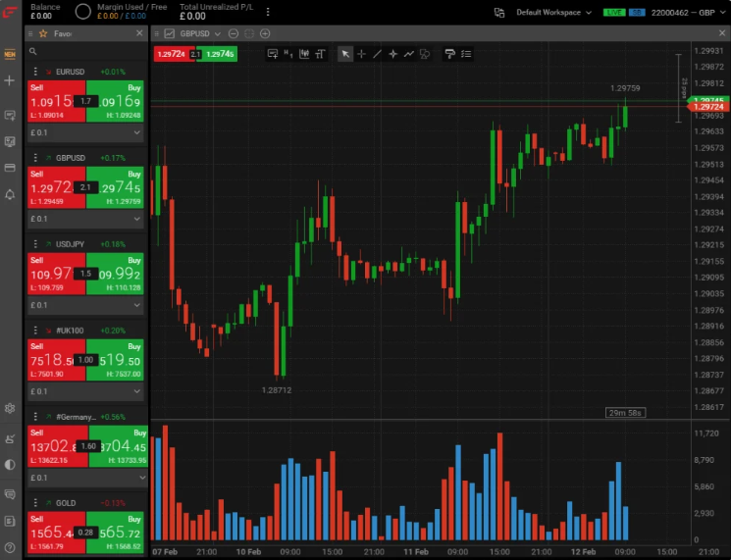Click the #UK100 Sell button
Image resolution: width=731 pixels, height=560 pixels.
(x=56, y=360)
